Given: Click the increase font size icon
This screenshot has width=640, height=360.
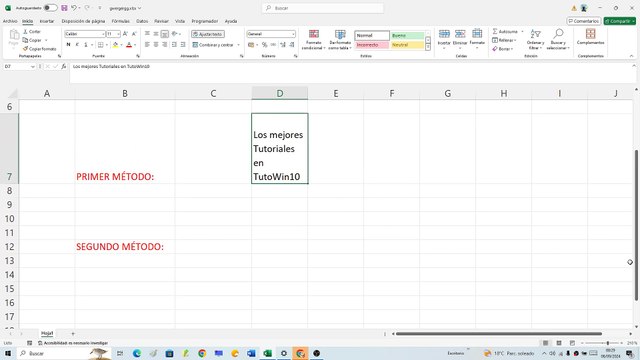Looking at the screenshot, I should 125,34.
